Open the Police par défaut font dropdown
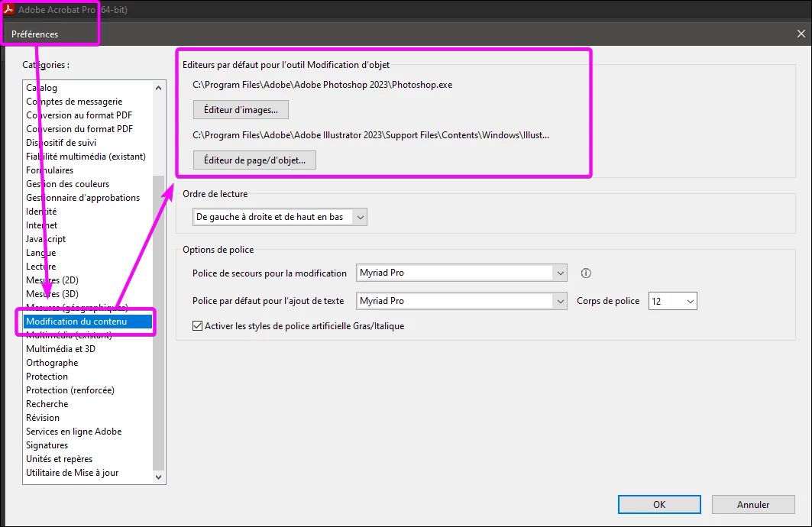This screenshot has width=812, height=527. 461,301
